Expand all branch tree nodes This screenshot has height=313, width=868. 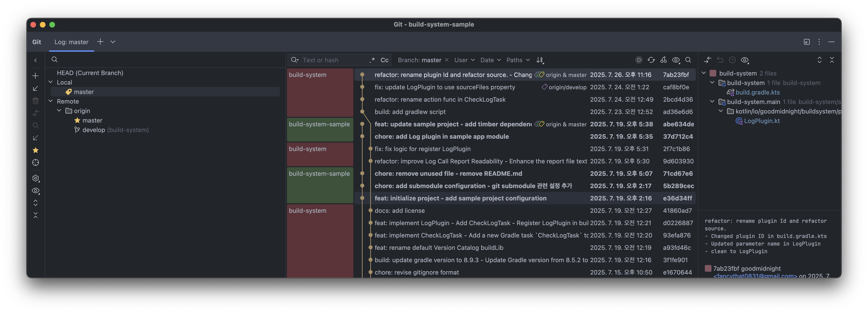pos(35,203)
